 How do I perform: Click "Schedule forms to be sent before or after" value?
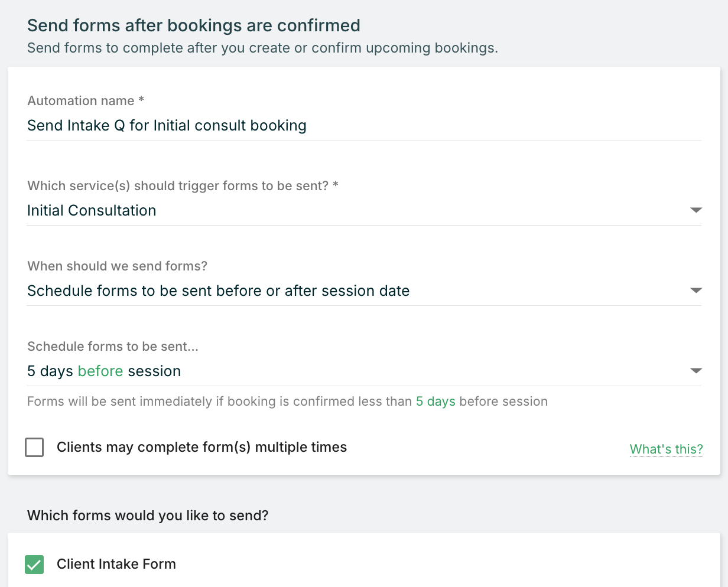pyautogui.click(x=218, y=291)
